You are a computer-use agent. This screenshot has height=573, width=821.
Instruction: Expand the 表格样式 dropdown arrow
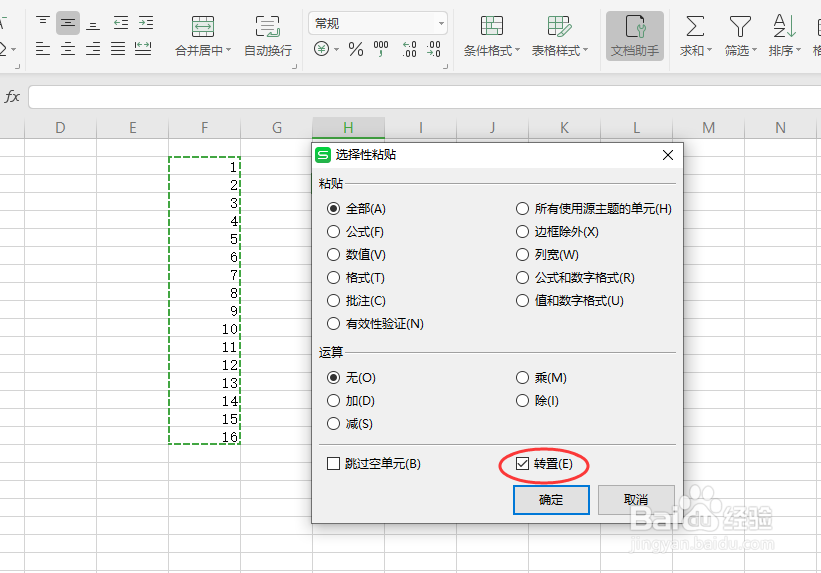pos(585,50)
